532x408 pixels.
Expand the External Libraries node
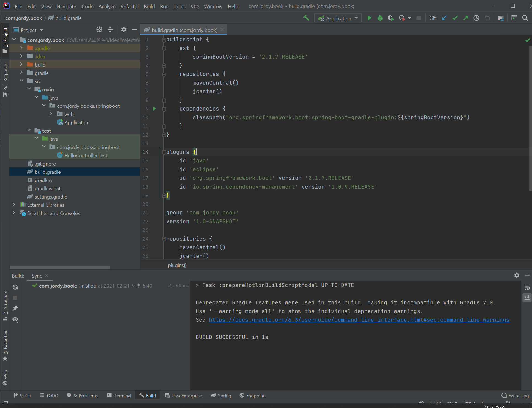coord(14,205)
